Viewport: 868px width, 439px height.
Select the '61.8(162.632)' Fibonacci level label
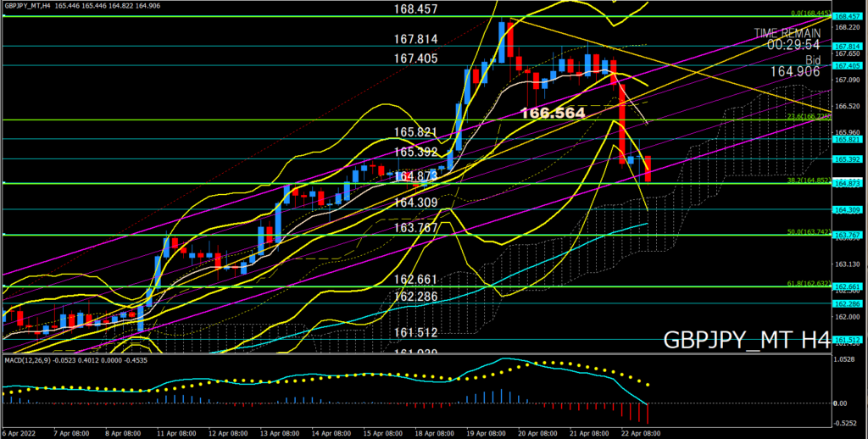[810, 283]
